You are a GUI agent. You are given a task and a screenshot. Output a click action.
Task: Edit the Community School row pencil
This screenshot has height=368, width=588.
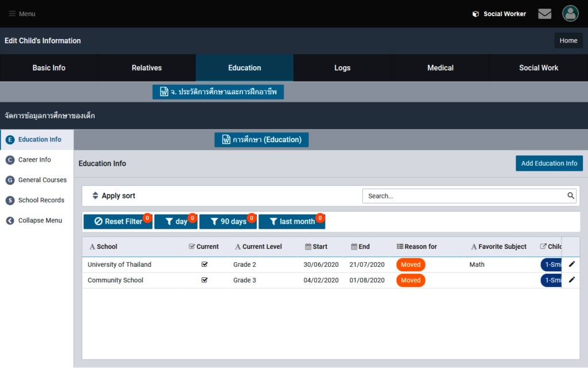(571, 280)
